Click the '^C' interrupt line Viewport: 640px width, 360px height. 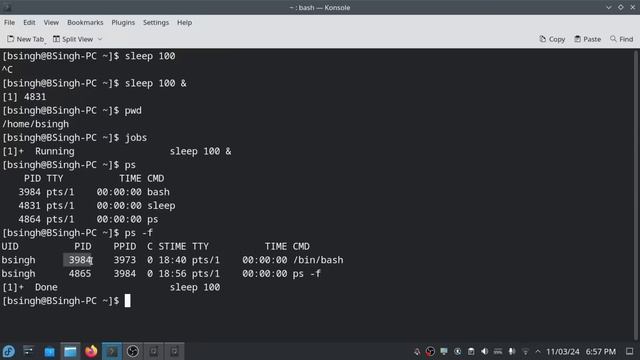[7, 70]
